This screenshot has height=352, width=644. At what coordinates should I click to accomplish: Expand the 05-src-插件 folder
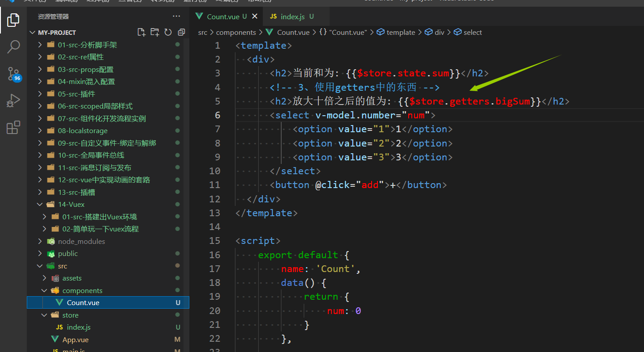(108, 94)
